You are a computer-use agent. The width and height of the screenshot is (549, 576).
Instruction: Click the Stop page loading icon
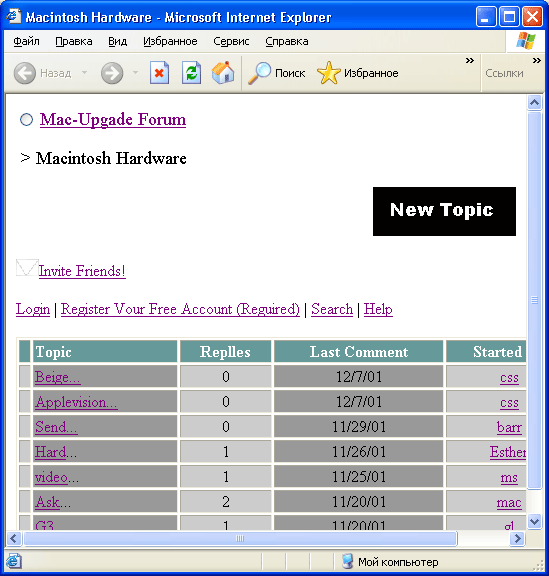click(x=159, y=73)
